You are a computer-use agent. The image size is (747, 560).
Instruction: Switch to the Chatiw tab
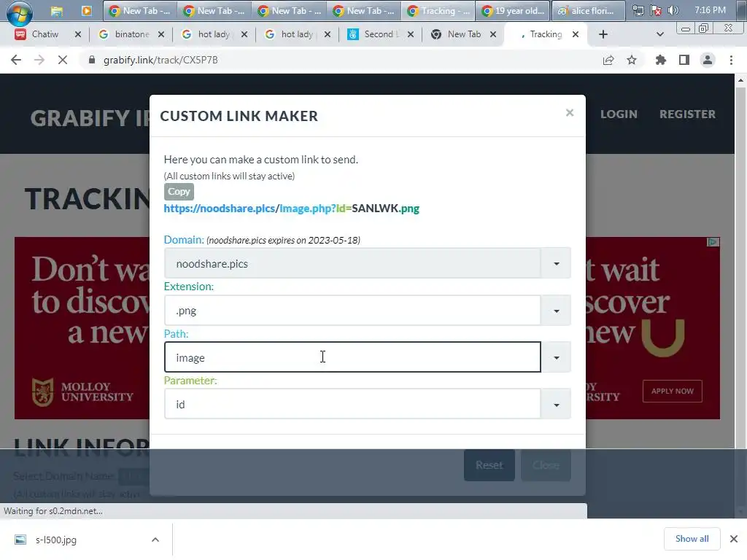[44, 34]
